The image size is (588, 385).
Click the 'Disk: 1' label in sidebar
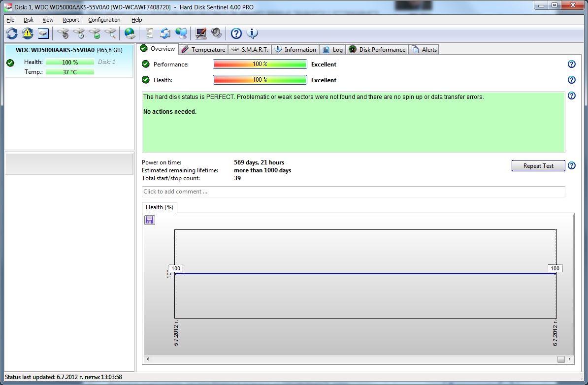[x=106, y=62]
